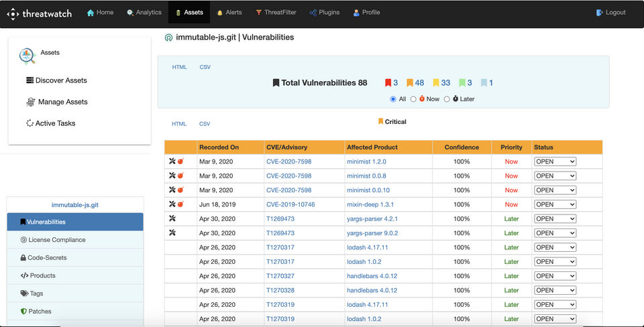Click the Home house icon
This screenshot has height=327, width=644.
[91, 13]
